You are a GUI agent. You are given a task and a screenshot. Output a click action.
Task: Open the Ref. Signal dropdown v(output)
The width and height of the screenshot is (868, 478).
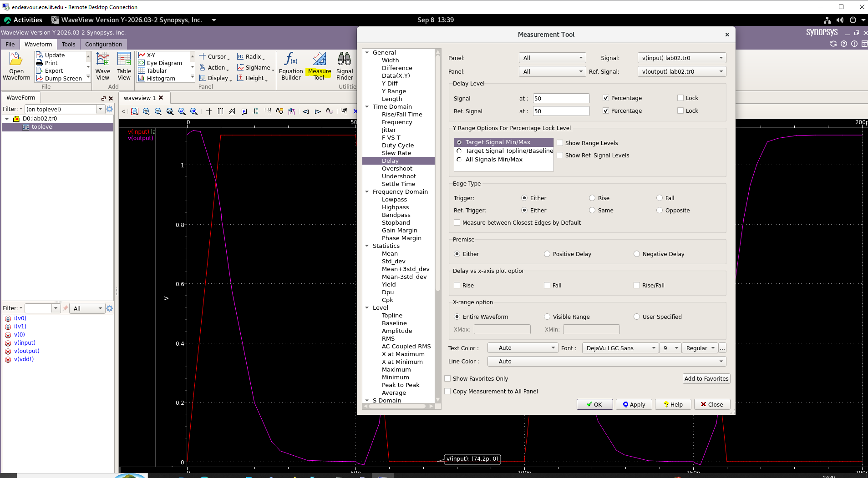pyautogui.click(x=682, y=71)
